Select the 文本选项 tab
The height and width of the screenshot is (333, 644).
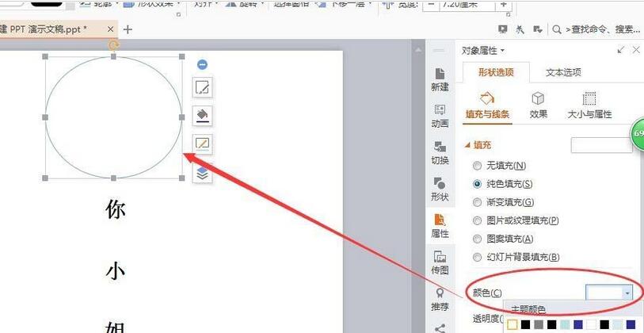[563, 73]
